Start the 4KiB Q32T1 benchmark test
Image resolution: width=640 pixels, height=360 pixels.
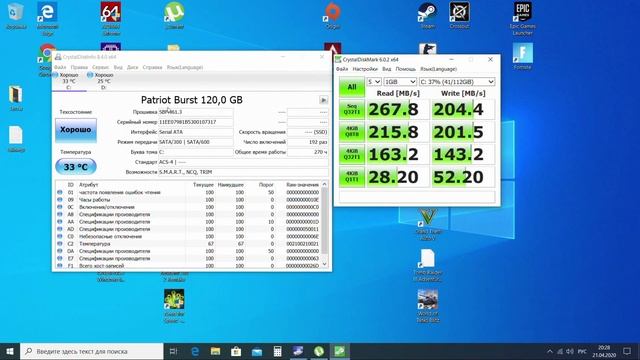pyautogui.click(x=351, y=154)
